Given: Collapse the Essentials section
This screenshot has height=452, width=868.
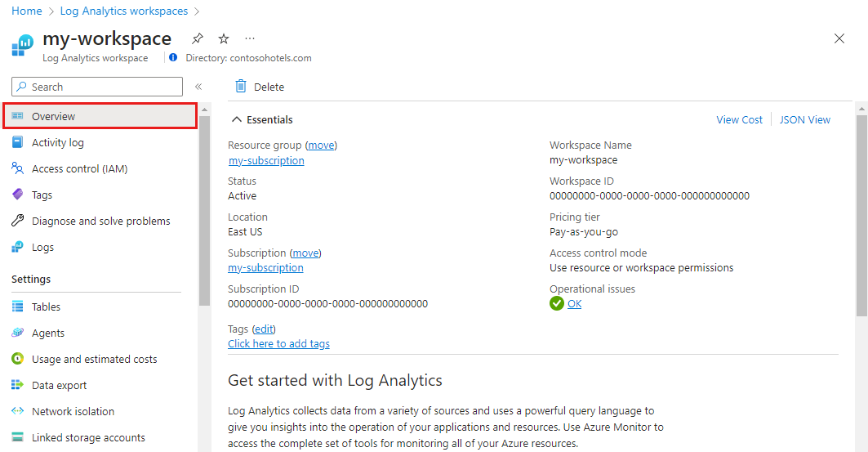Looking at the screenshot, I should click(x=237, y=119).
